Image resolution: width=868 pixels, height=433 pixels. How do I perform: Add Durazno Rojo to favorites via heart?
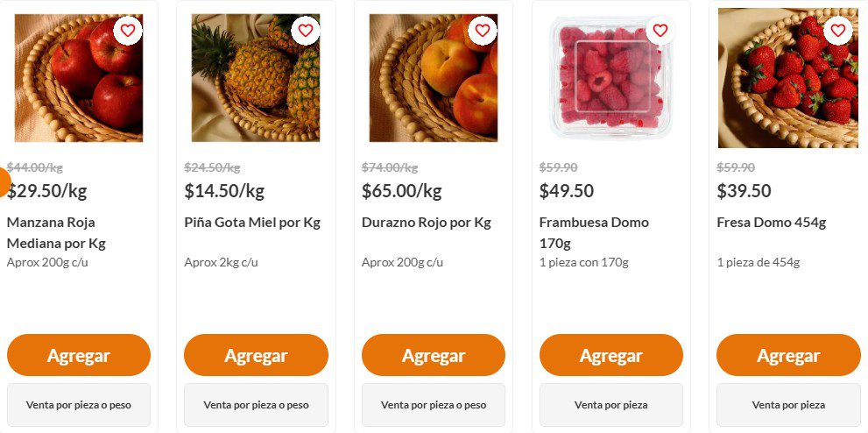483,31
